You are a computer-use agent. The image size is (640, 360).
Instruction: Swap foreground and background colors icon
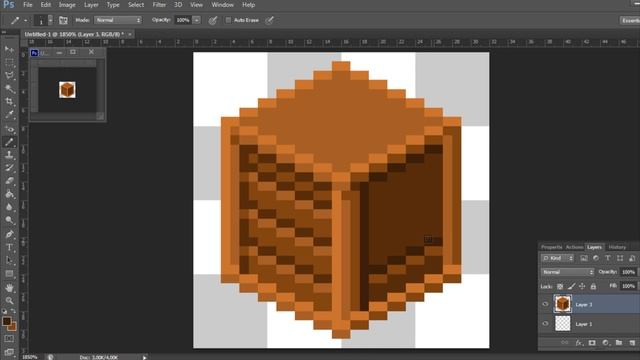tap(13, 311)
